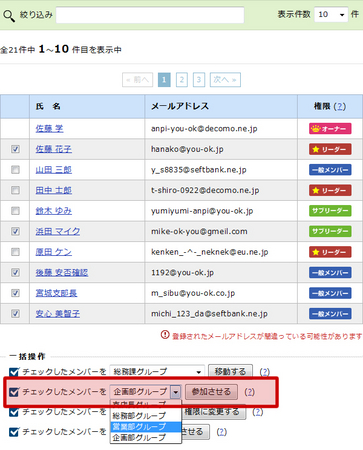Open member 後藤 安否確認 profile link

62,272
